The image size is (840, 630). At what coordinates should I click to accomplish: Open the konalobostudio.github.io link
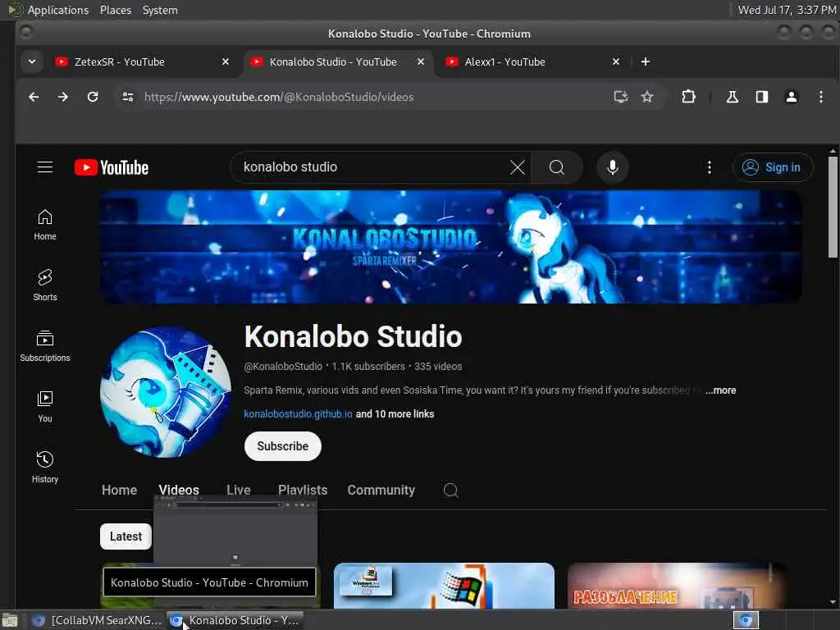click(x=298, y=414)
